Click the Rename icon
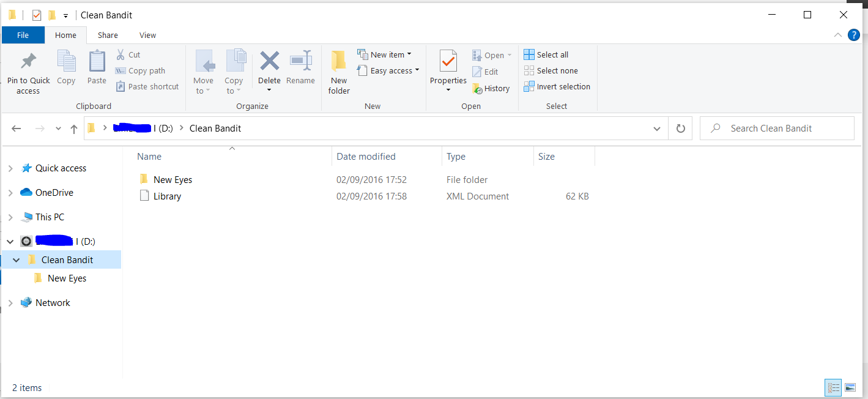The image size is (868, 399). tap(300, 61)
